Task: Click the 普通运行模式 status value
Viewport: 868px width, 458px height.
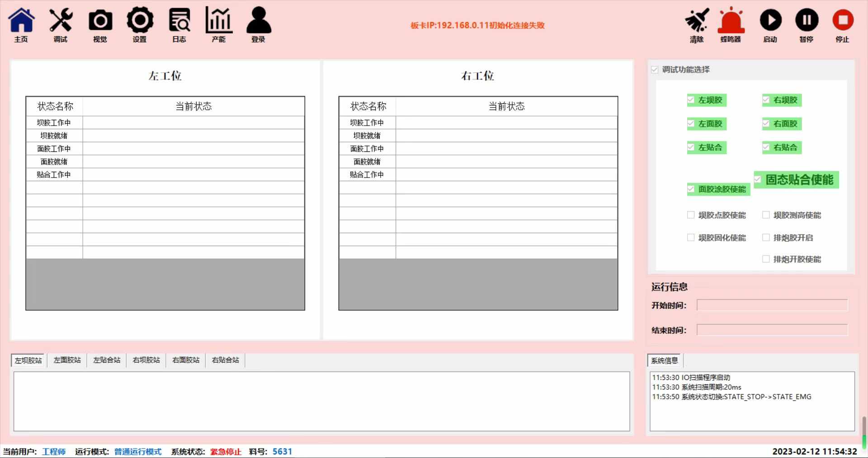Action: 138,452
